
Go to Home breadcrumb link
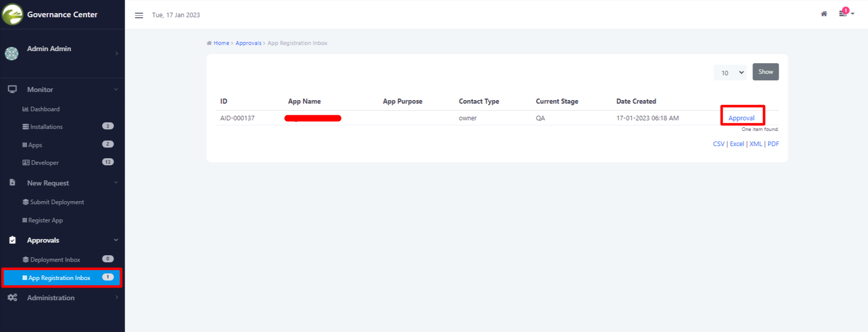tap(221, 43)
